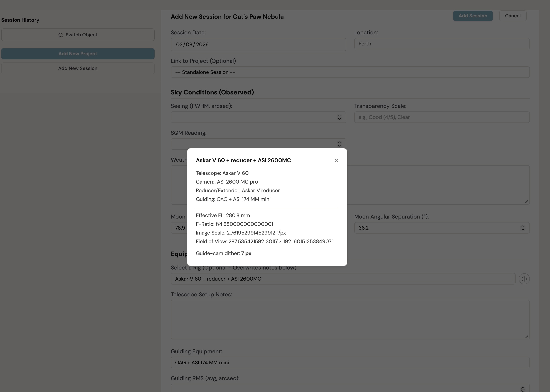Click search icon in Switch Object
550x392 pixels.
[x=61, y=35]
